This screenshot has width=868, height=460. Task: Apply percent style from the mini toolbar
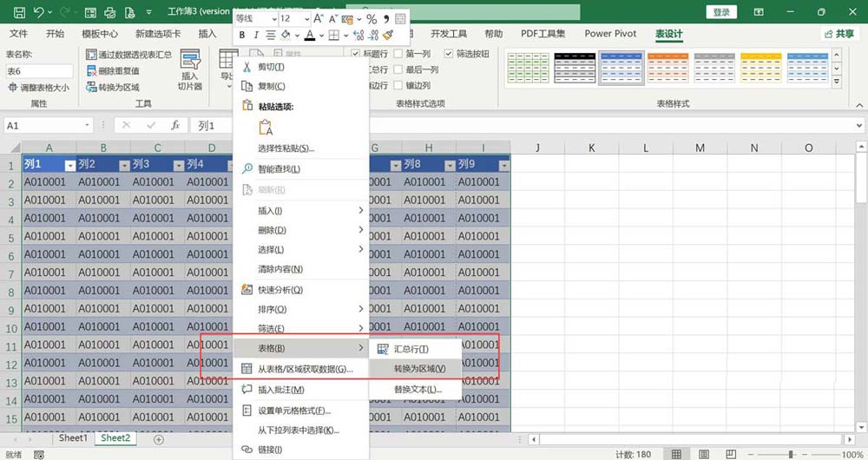tap(371, 18)
